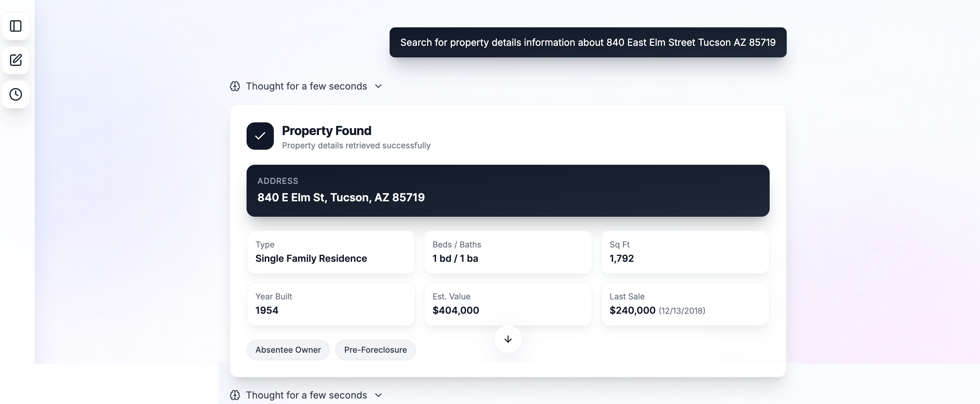Click the dark user message bubble at top
Image resolution: width=980 pixels, height=404 pixels.
tap(588, 42)
